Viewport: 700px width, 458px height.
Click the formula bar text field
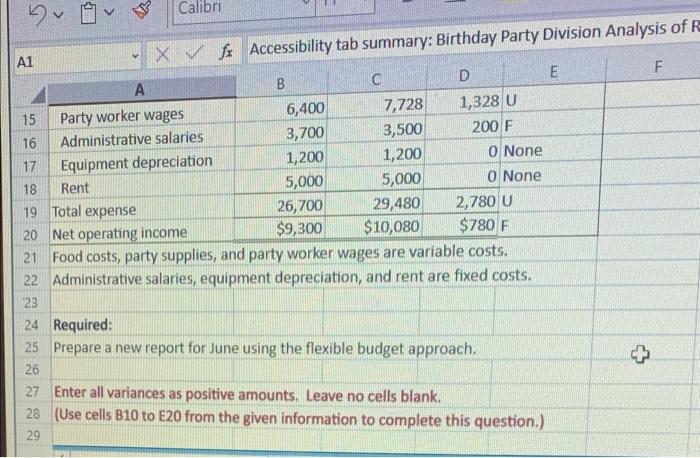click(x=473, y=39)
